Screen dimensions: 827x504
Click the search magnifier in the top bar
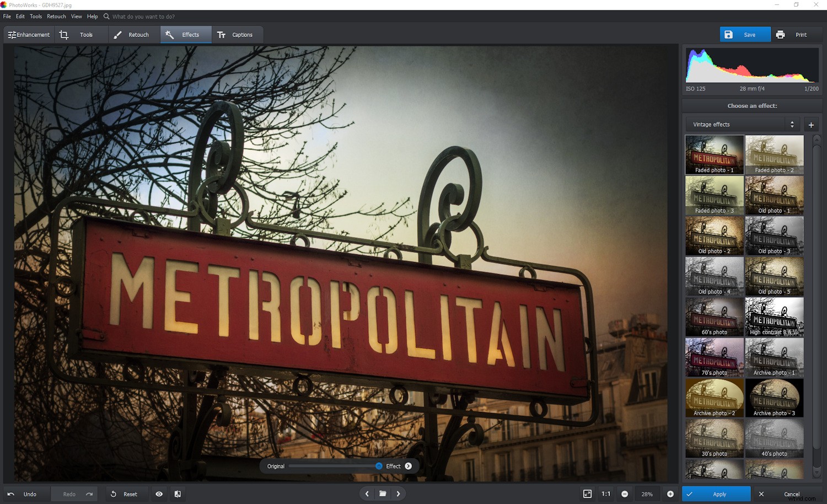point(105,16)
